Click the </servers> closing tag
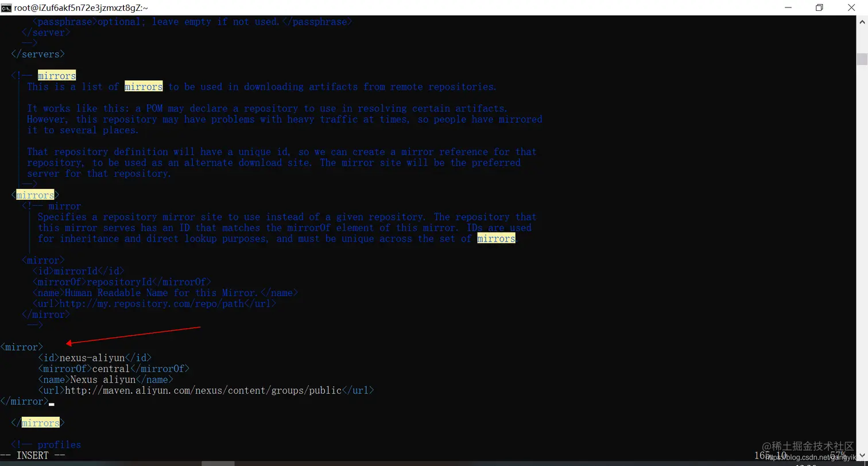Image resolution: width=868 pixels, height=466 pixels. pos(38,54)
